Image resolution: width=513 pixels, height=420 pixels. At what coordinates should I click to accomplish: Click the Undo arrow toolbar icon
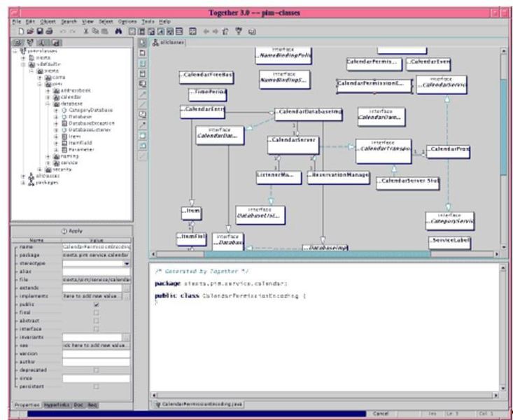[63, 31]
